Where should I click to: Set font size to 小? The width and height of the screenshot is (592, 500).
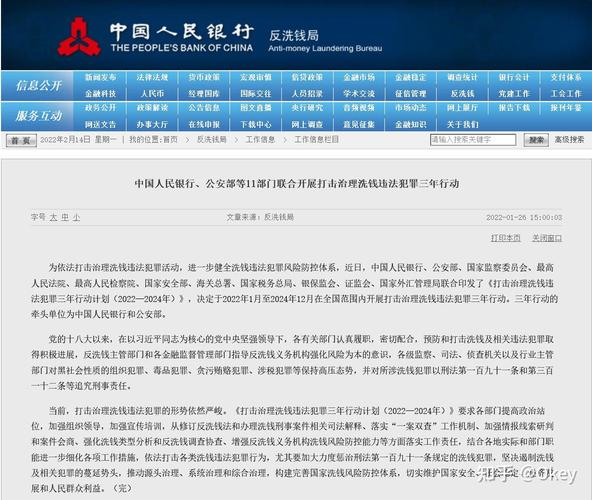[76, 217]
